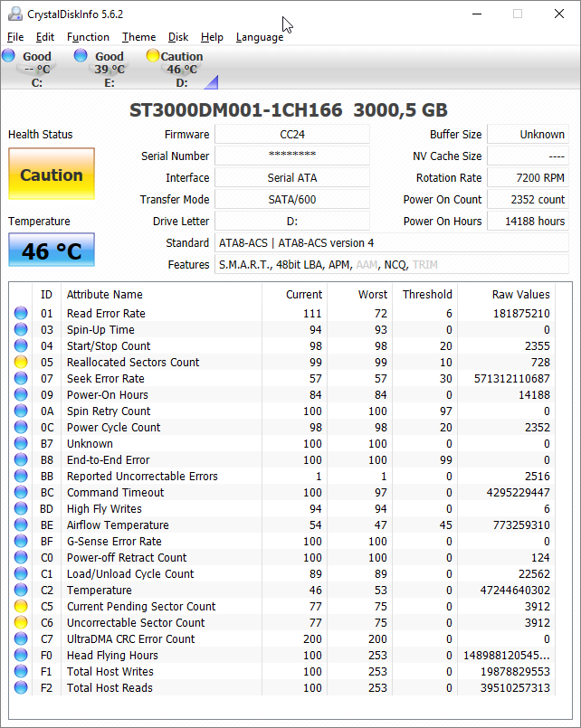The height and width of the screenshot is (728, 581).
Task: Click status icon of End-to-End Error row
Action: 21,459
